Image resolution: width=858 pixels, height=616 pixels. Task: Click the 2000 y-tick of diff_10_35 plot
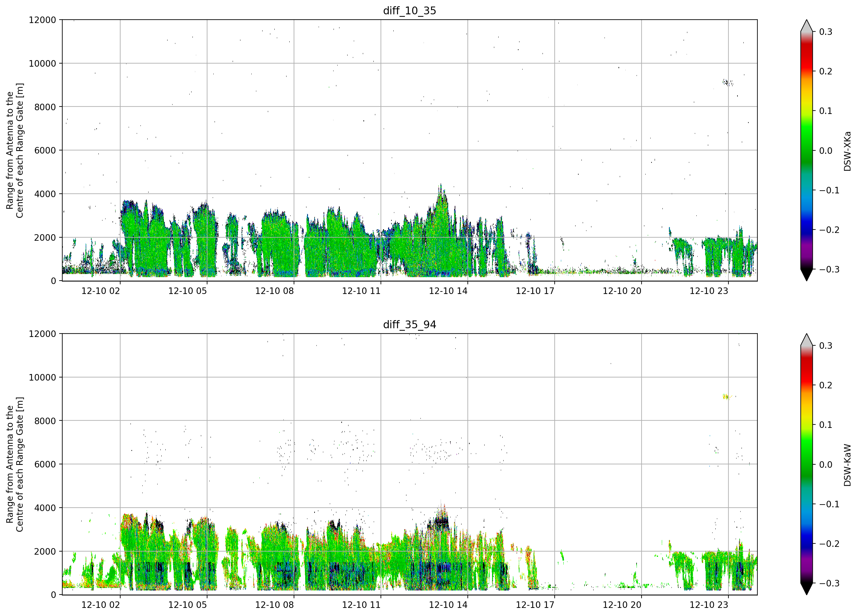tap(45, 238)
